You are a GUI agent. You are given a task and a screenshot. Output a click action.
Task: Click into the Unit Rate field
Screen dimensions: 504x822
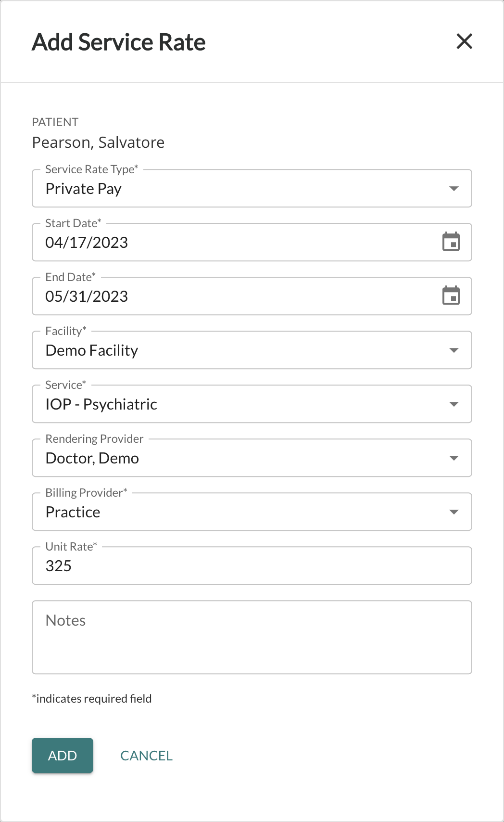(x=252, y=566)
